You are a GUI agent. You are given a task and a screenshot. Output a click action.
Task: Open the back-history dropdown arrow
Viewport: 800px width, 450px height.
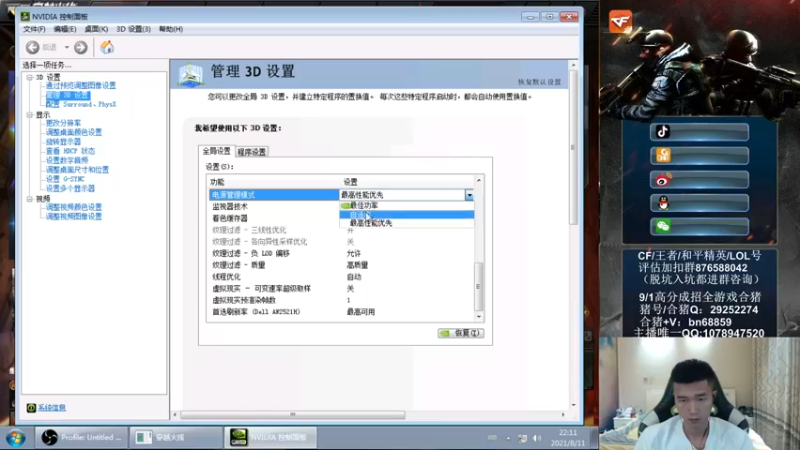point(66,47)
